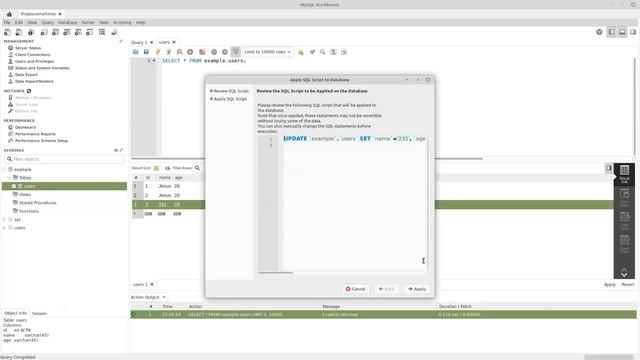The height and width of the screenshot is (360, 640).
Task: Click the Filter objects search field
Action: pos(65,159)
